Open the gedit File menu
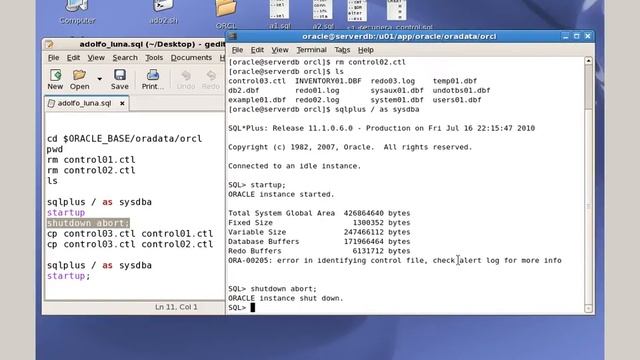Screen dimensions: 640x360 (53, 58)
